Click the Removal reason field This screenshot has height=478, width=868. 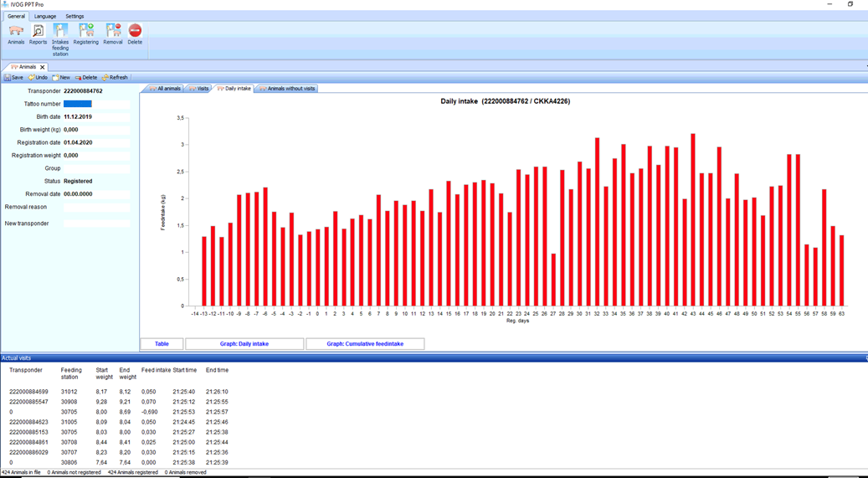tap(96, 207)
